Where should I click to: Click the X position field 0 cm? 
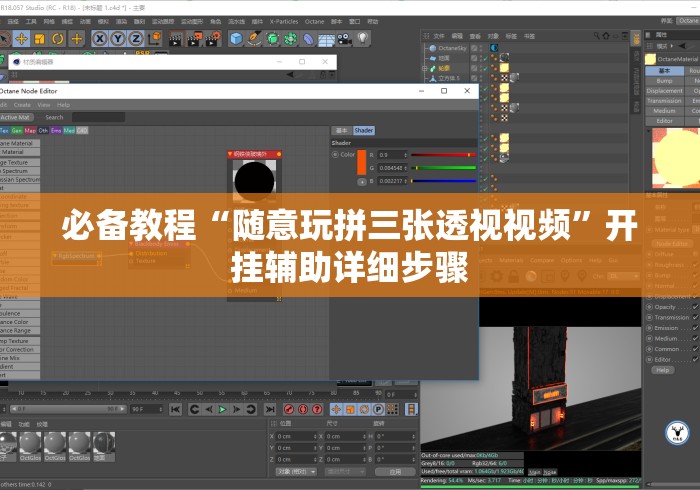(x=296, y=436)
